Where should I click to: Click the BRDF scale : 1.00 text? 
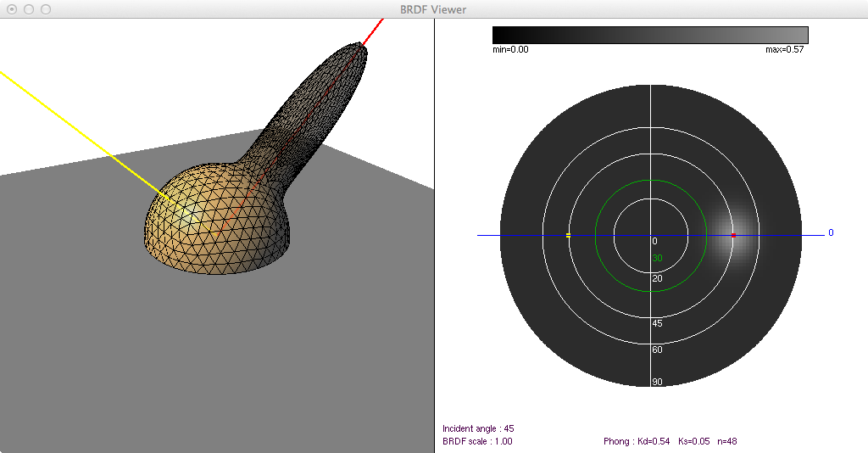pos(477,441)
